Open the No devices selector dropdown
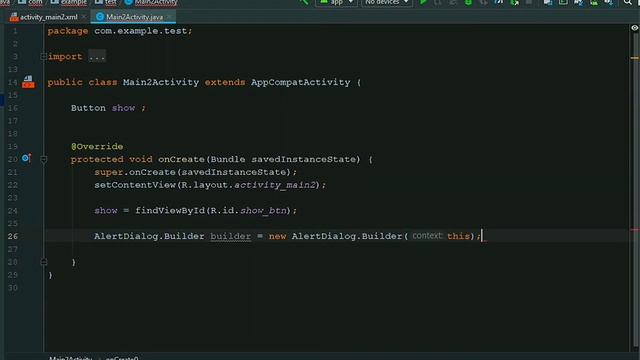The width and height of the screenshot is (640, 360). click(x=387, y=2)
